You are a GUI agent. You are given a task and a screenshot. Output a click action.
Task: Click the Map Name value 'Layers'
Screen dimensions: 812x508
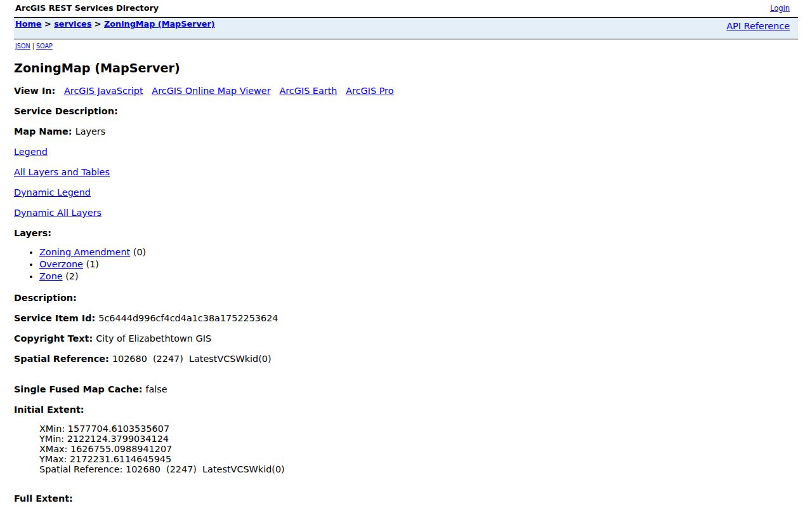90,131
